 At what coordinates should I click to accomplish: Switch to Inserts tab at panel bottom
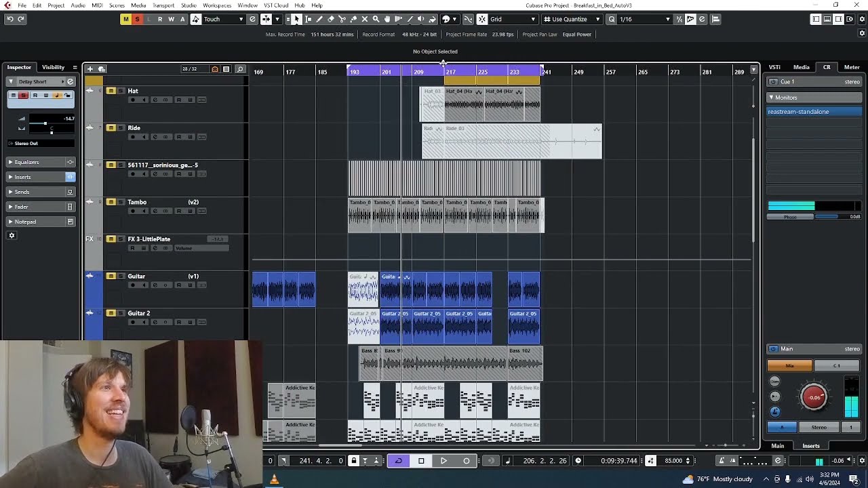tap(811, 446)
